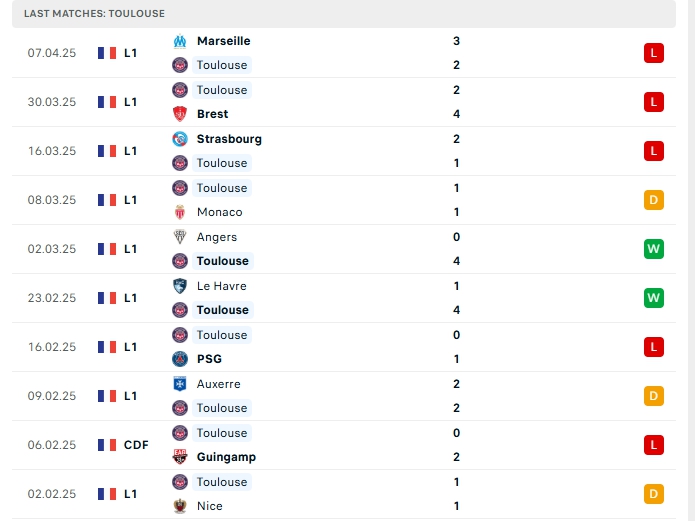Click the highlighted Toulouse name versus PSG
Image resolution: width=695 pixels, height=521 pixels.
[x=222, y=335]
